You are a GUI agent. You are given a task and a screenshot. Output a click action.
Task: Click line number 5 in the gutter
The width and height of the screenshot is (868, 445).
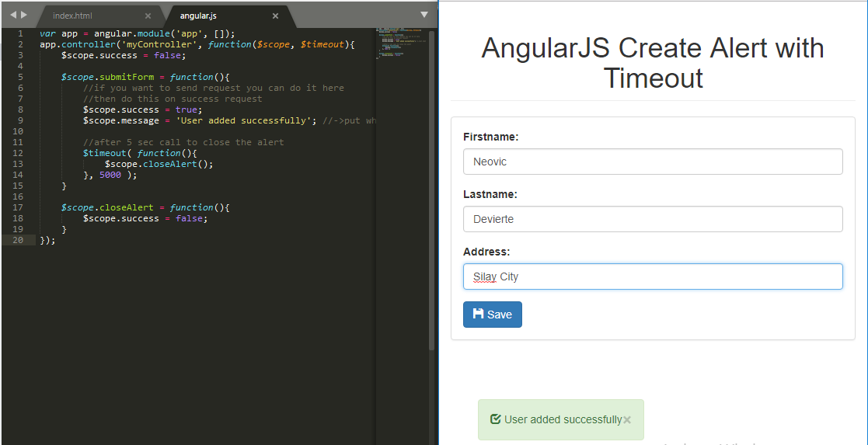point(20,77)
